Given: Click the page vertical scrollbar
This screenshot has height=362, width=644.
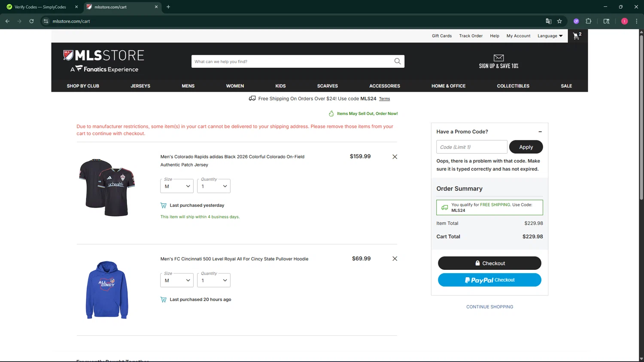Looking at the screenshot, I should (x=641, y=118).
